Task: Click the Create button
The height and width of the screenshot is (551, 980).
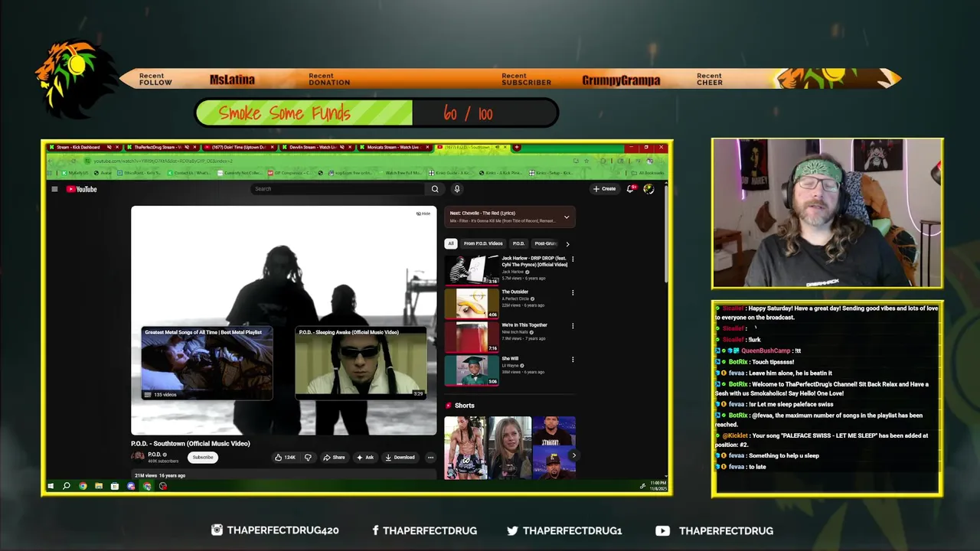Action: pyautogui.click(x=604, y=189)
